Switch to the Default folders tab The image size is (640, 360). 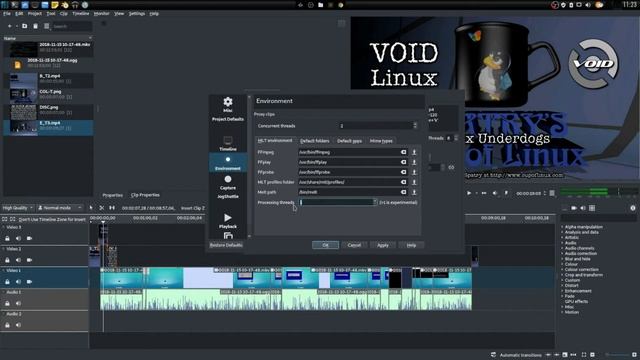(314, 141)
